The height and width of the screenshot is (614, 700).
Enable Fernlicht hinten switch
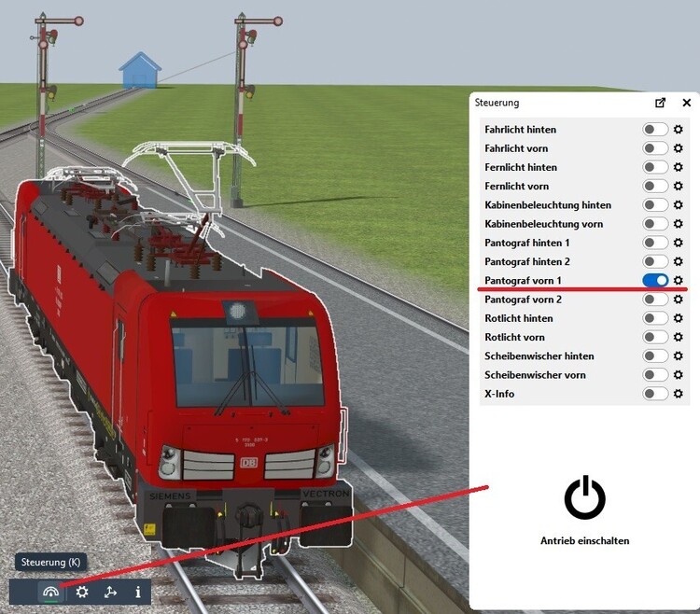655,167
